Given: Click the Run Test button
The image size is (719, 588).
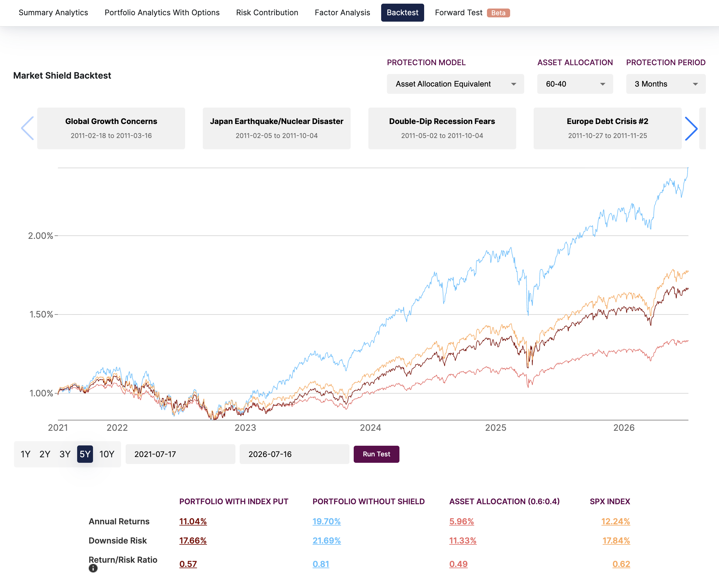Looking at the screenshot, I should pos(376,454).
